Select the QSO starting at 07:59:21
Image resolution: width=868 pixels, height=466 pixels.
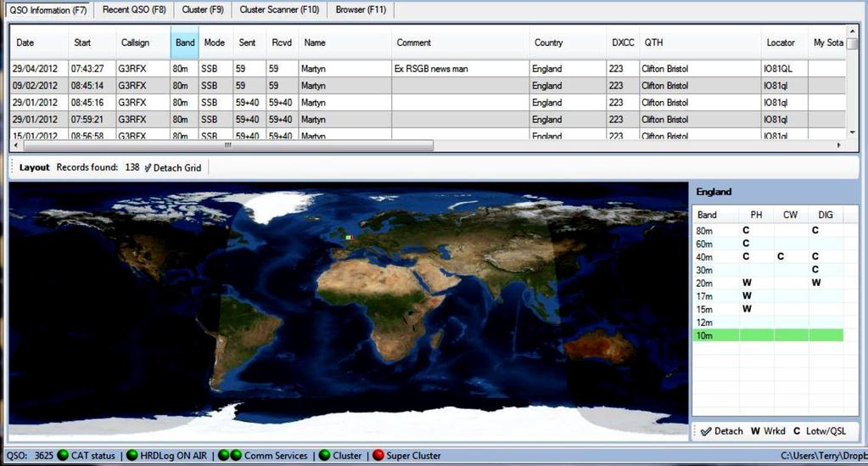click(x=87, y=119)
